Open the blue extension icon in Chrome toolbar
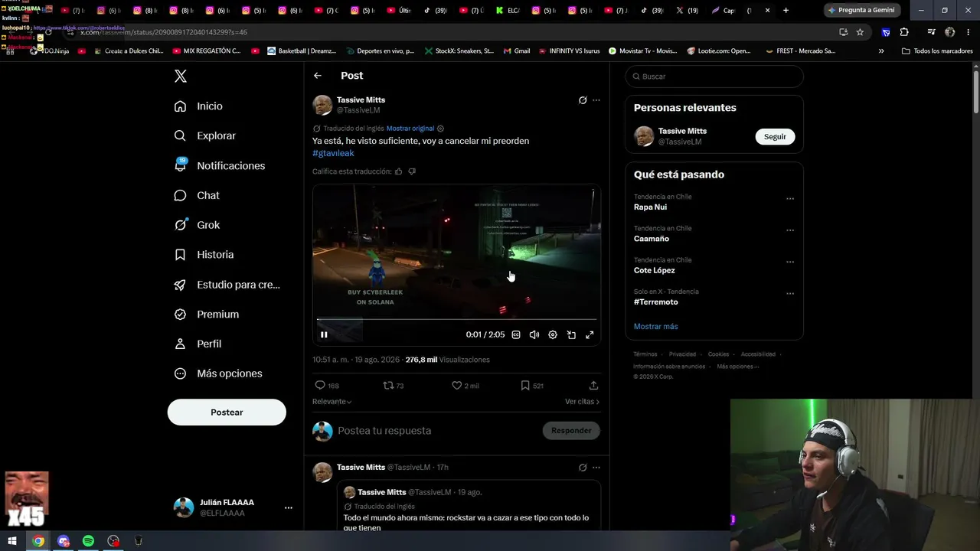Image resolution: width=980 pixels, height=551 pixels. click(x=886, y=32)
